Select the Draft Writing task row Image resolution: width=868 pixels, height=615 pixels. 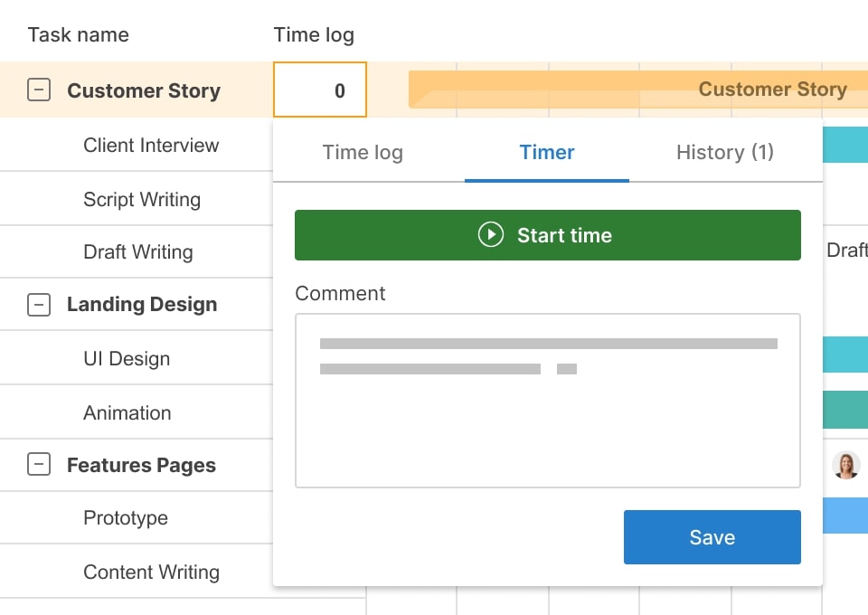click(x=138, y=252)
